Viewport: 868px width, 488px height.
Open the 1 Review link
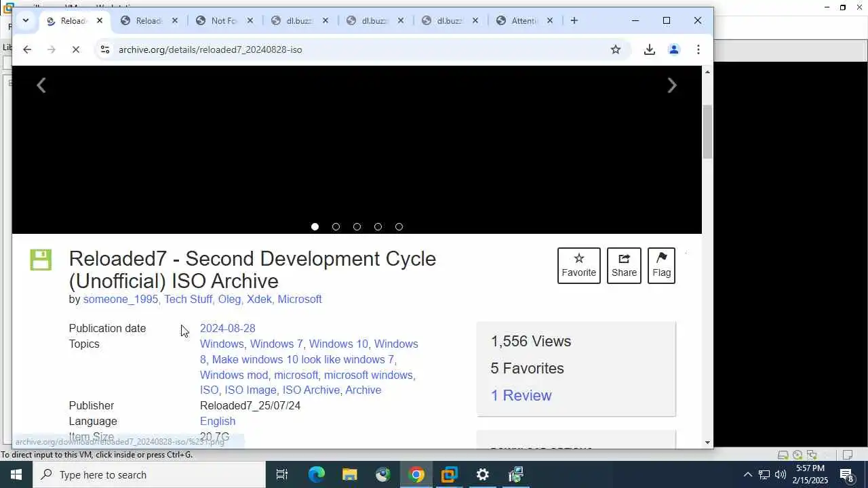coord(521,395)
